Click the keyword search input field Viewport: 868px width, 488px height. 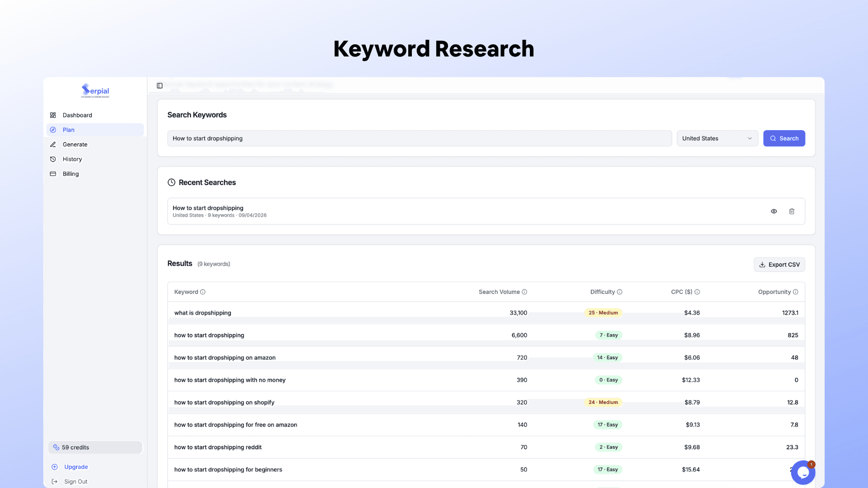pyautogui.click(x=420, y=138)
